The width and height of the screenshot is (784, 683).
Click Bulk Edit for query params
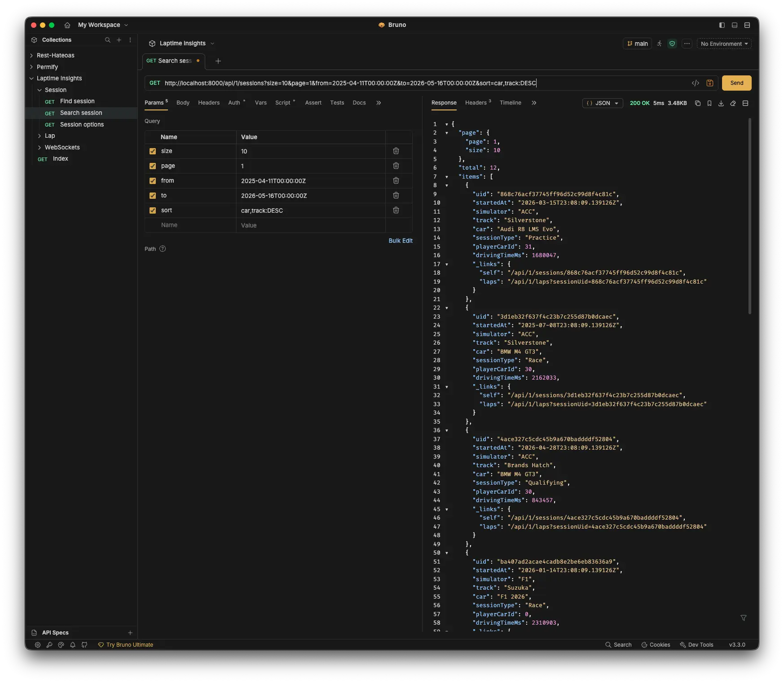401,241
